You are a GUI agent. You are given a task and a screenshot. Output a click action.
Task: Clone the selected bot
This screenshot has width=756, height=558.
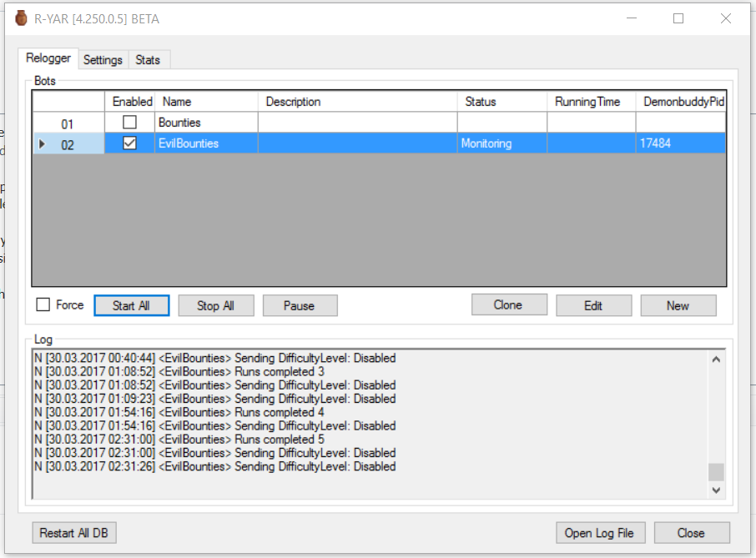pos(509,304)
